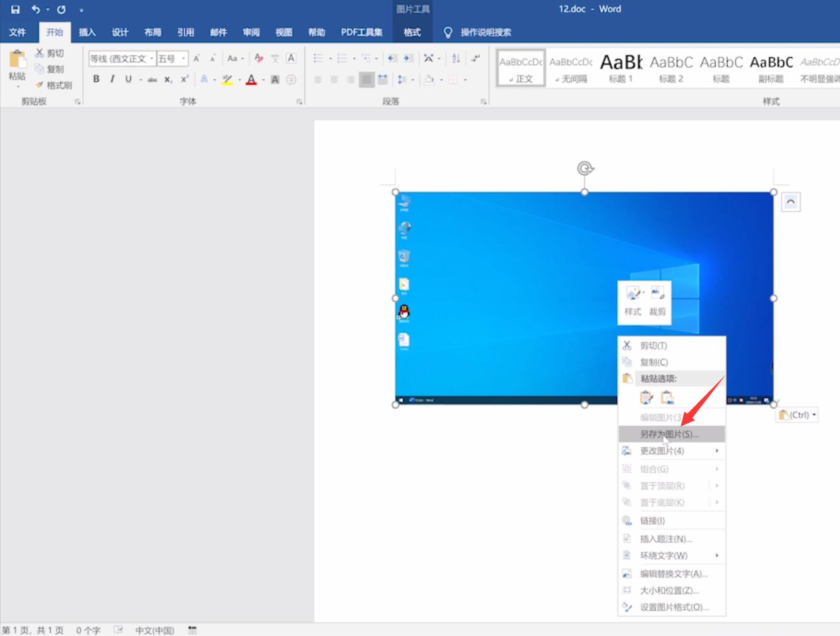840x636 pixels.
Task: Apply red font color (A with red bar)
Action: click(x=251, y=79)
